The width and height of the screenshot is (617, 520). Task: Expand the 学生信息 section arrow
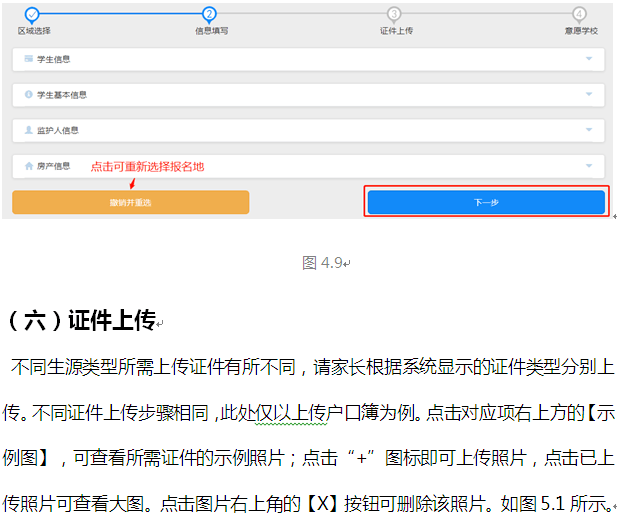589,59
